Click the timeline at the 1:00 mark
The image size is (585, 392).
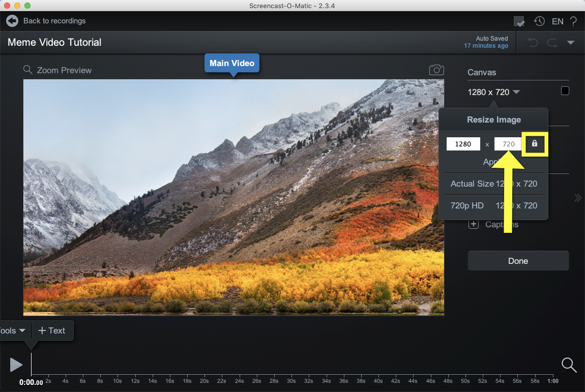pos(553,381)
